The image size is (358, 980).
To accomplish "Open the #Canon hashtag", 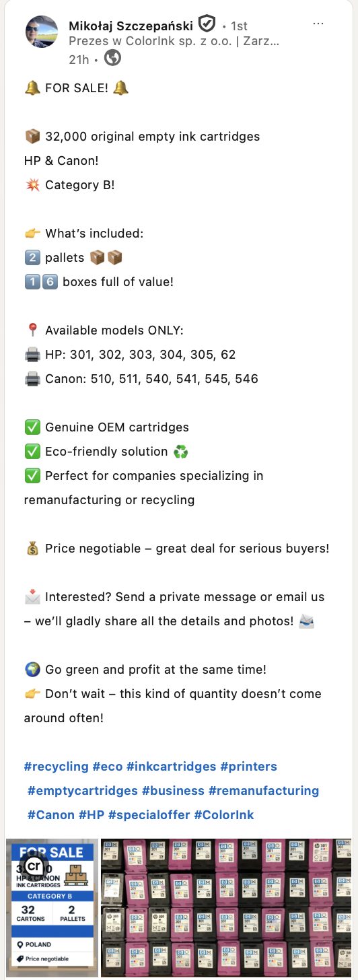I will tap(51, 814).
